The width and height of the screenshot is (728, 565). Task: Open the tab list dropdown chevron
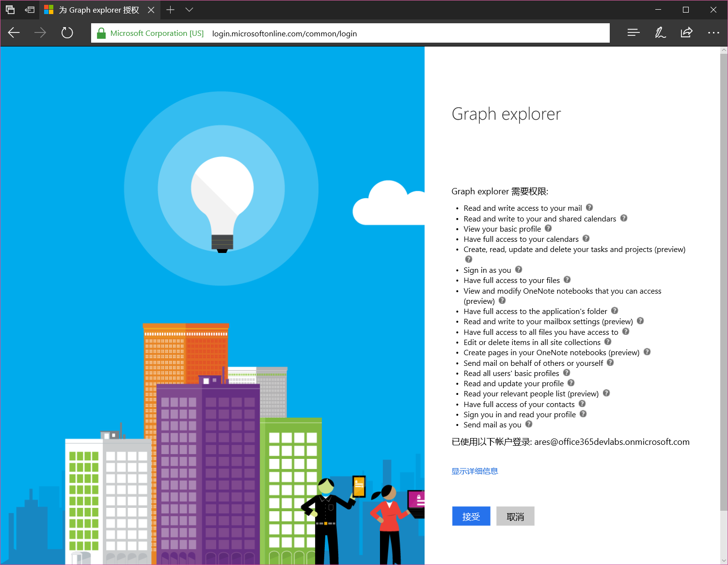pos(190,10)
